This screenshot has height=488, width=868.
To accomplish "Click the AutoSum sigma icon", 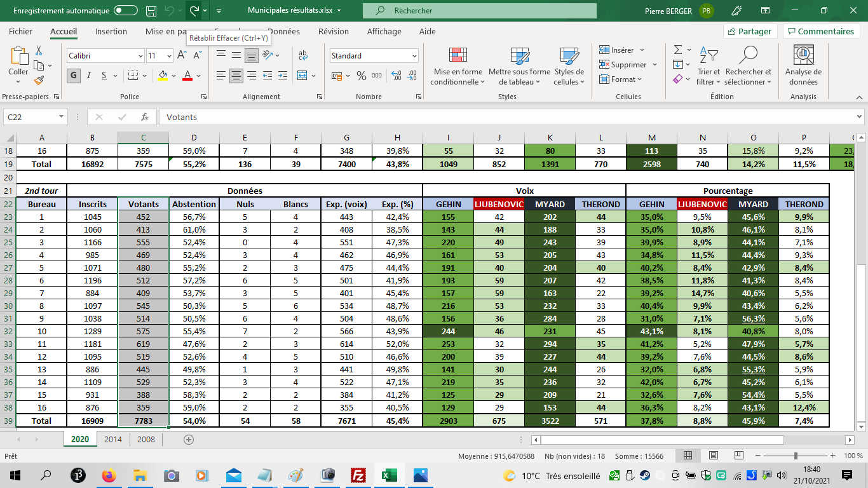I will [x=678, y=50].
